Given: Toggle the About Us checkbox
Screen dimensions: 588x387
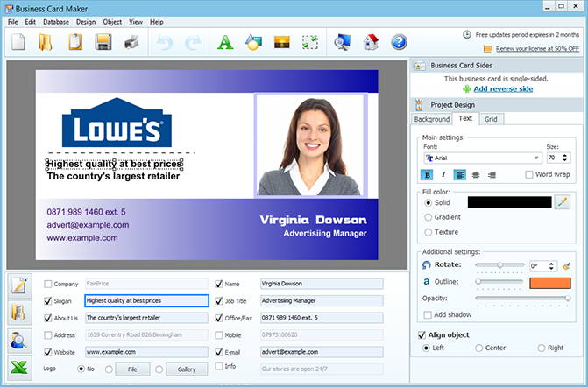Looking at the screenshot, I should [48, 318].
